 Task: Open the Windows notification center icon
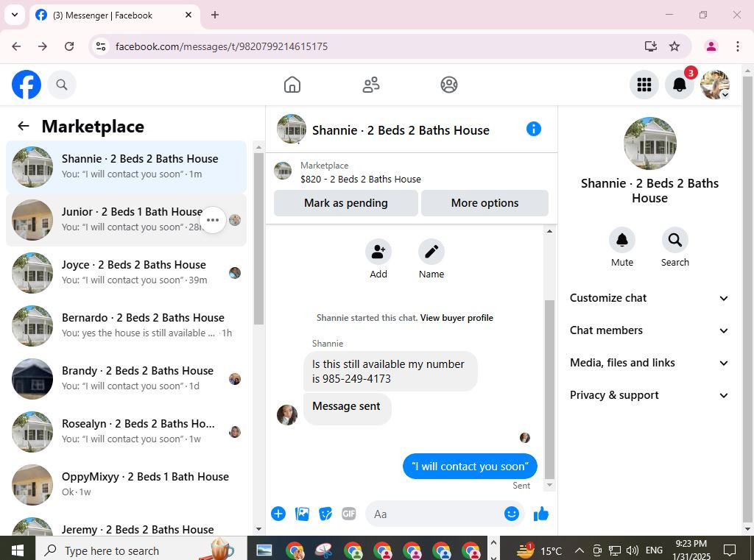click(x=730, y=550)
